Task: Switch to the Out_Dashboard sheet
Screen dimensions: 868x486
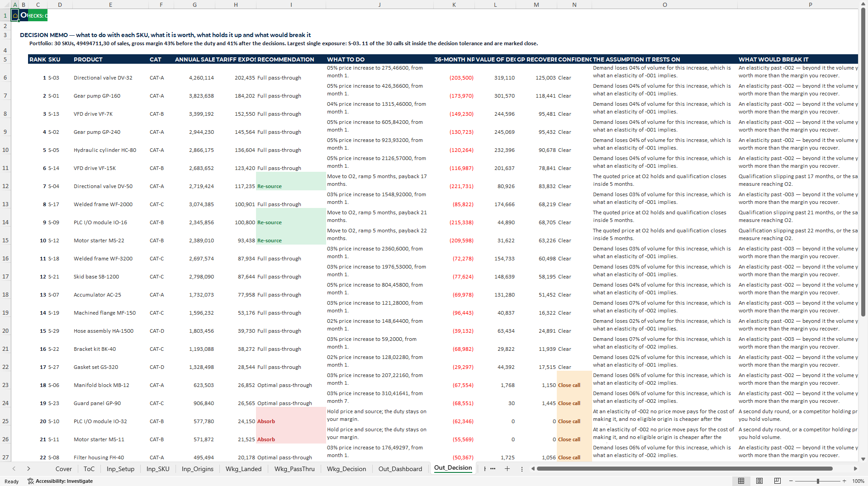Action: 400,469
